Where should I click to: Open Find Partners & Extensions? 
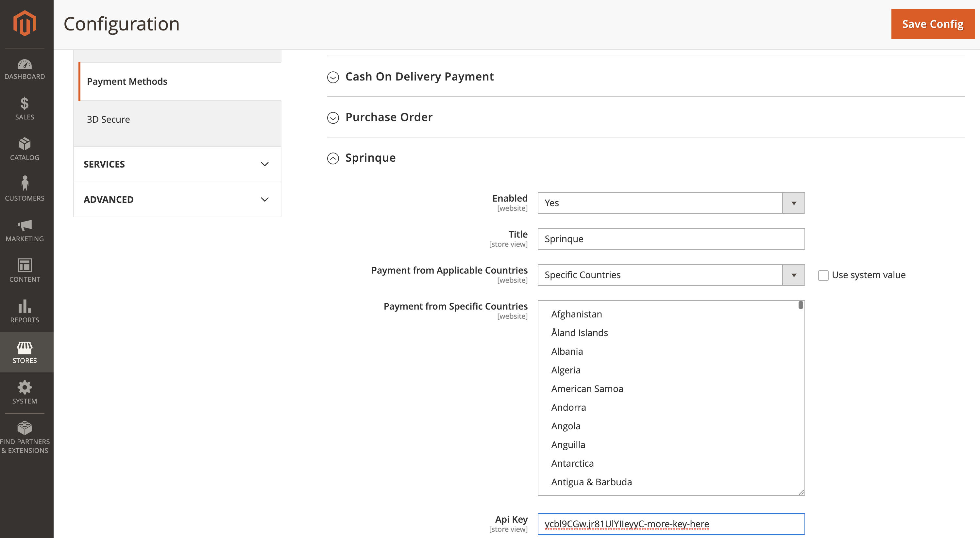[24, 437]
